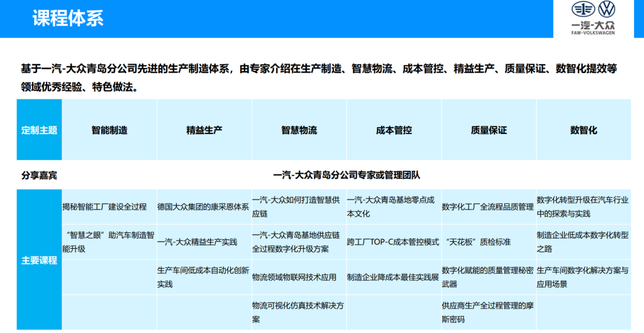Screen dimensions: 644x333
Task: Click the Volkswagen VW logo icon
Action: 607,10
